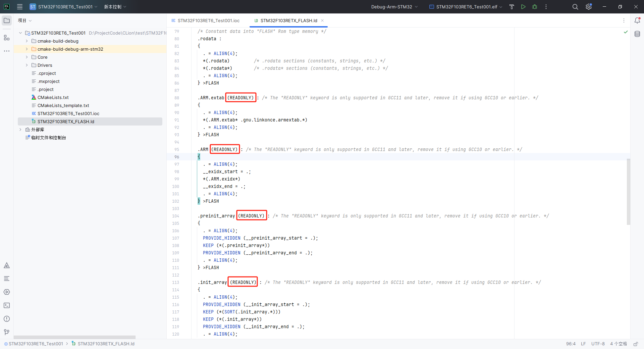Image resolution: width=644 pixels, height=349 pixels.
Task: Click READONLY keyword on .ARM.extab line
Action: pos(240,98)
